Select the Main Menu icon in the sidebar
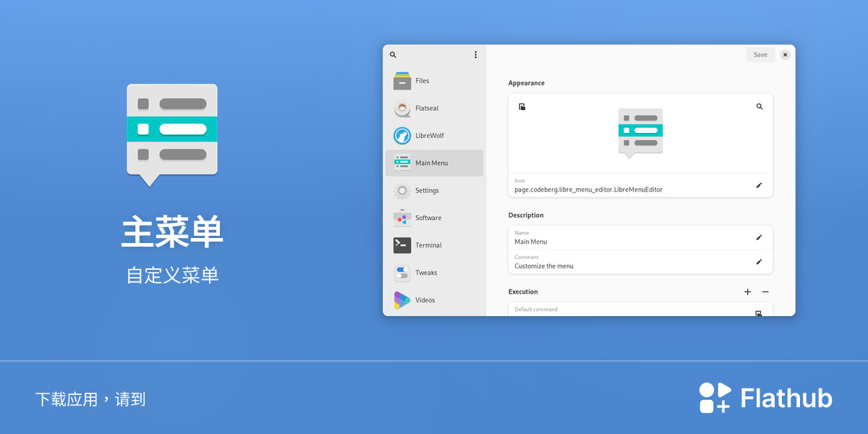Viewport: 868px width, 434px height. 402,163
